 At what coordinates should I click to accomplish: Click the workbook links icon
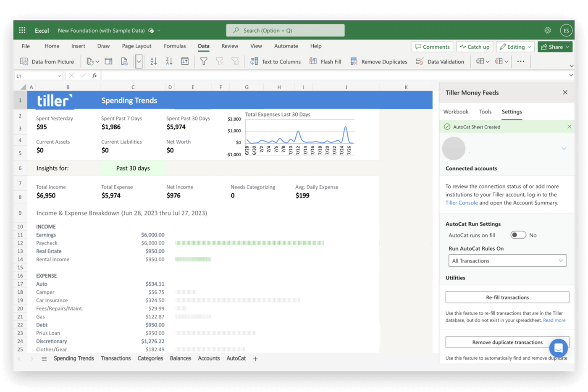tap(124, 61)
